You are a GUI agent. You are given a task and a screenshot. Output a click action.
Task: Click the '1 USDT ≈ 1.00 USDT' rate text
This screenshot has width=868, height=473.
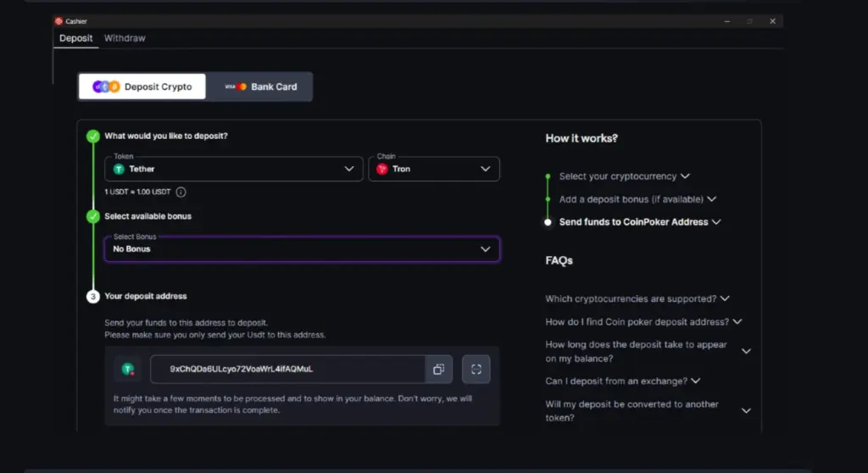[x=137, y=192]
